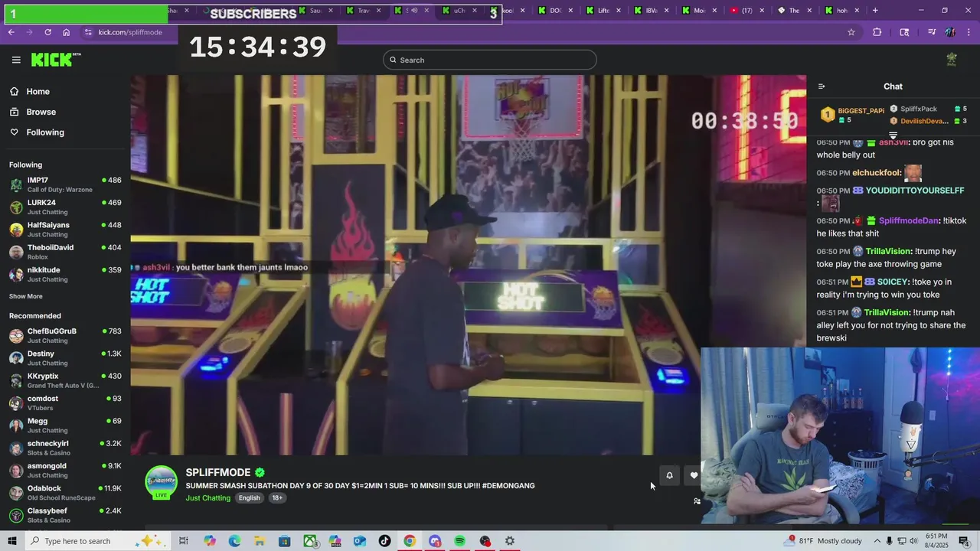Open user profile avatar on Kick header

point(952,60)
